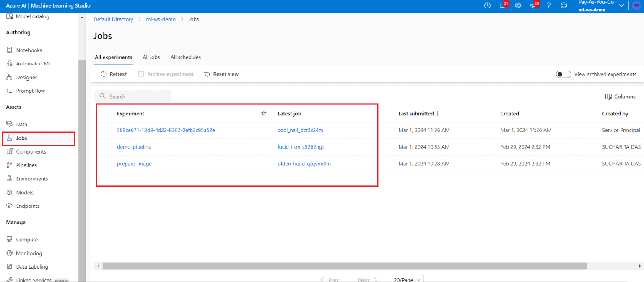The width and height of the screenshot is (644, 282).
Task: Click the horizontal scrollbar of the table
Action: coord(344,266)
